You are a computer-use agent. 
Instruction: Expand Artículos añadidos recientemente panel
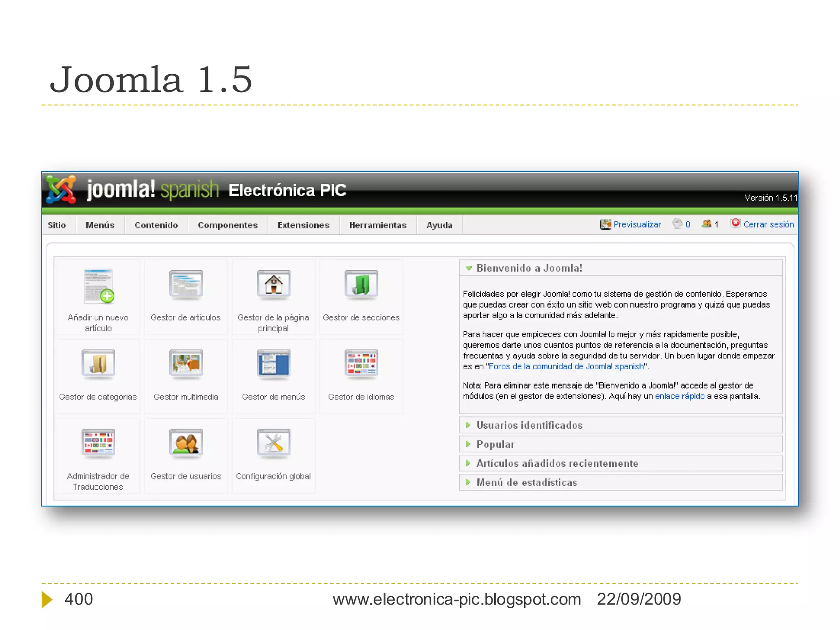[x=621, y=463]
